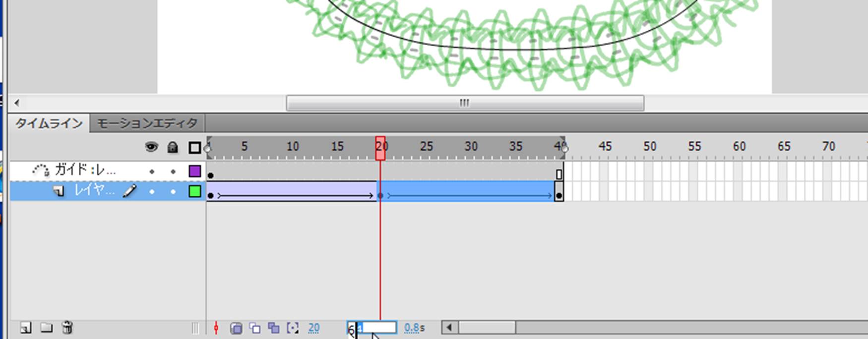Click the purple guide layer color swatch
The width and height of the screenshot is (868, 339).
pos(195,171)
